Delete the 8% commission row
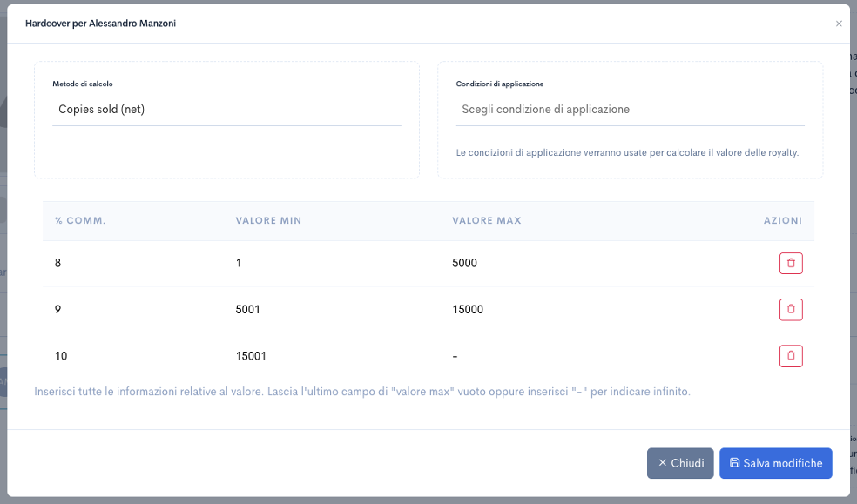The height and width of the screenshot is (504, 857). pyautogui.click(x=791, y=263)
